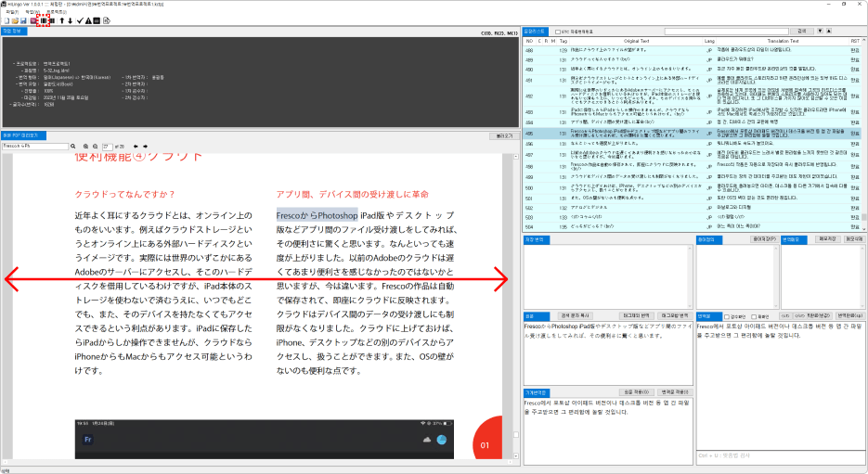The width and height of the screenshot is (868, 474).
Task: Click the PDF preview vertical scrollbar
Action: tap(516, 306)
